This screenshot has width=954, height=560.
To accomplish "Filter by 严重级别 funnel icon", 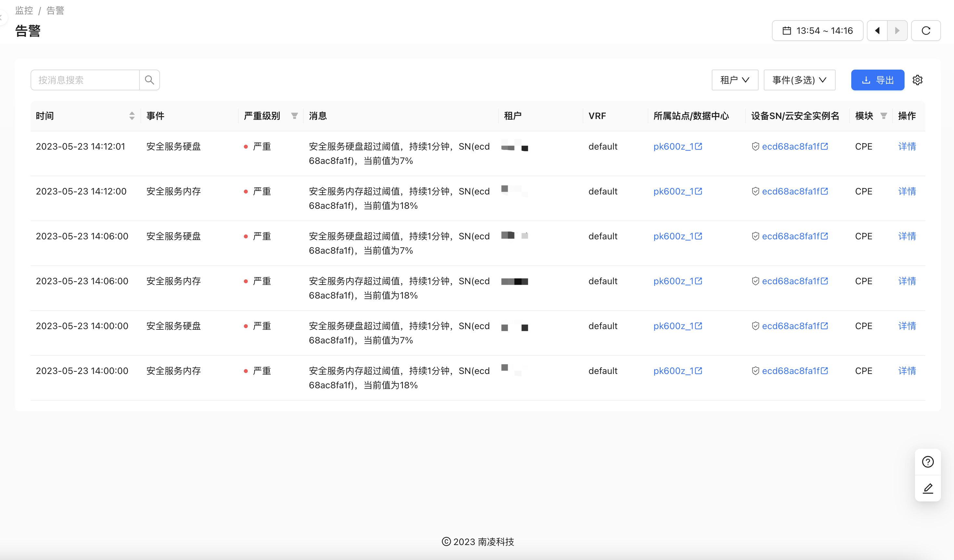I will (295, 116).
